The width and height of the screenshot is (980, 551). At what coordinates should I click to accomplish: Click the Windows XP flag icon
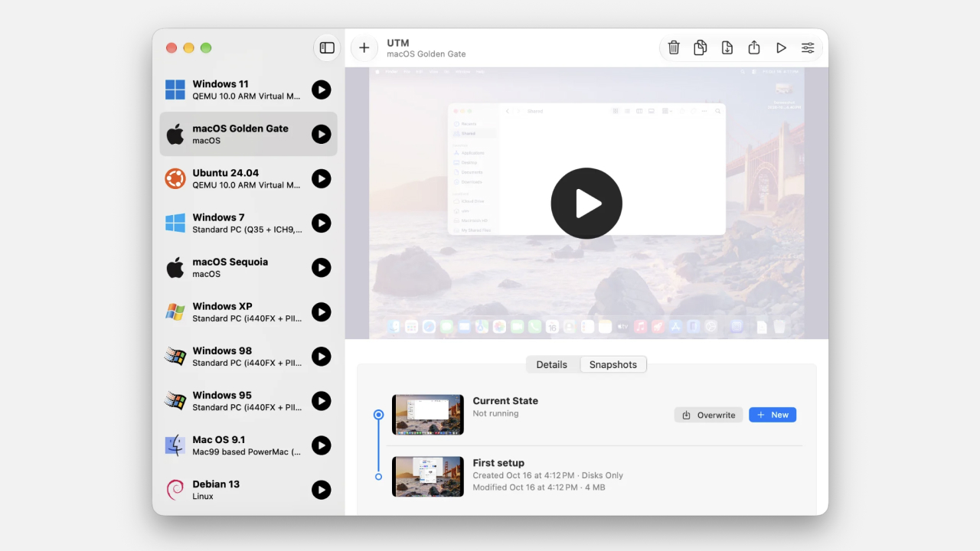point(175,311)
